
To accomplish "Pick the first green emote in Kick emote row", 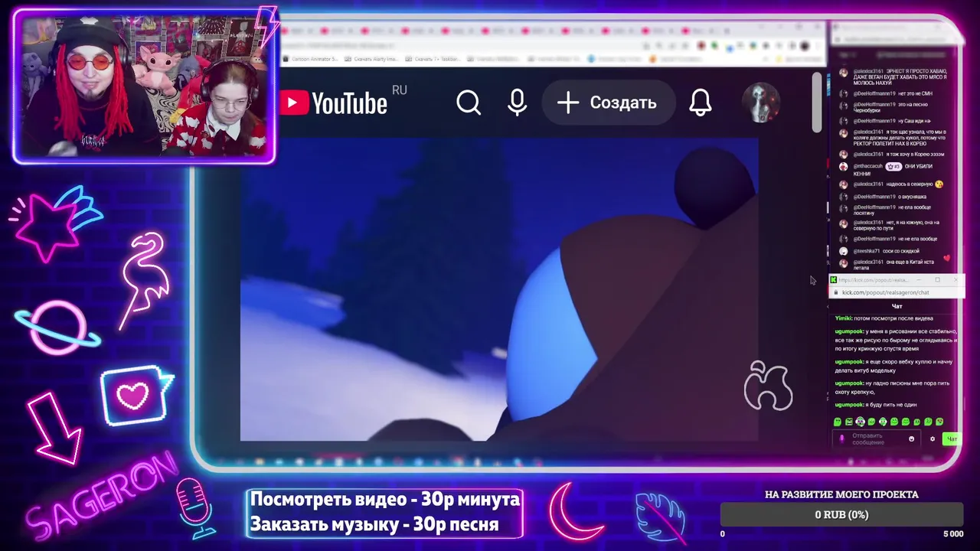I will pyautogui.click(x=838, y=422).
